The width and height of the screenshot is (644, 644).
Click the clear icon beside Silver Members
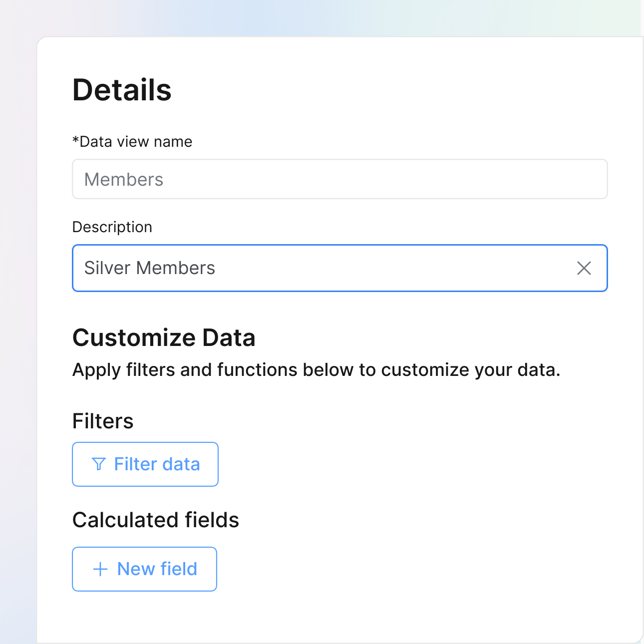coord(584,268)
